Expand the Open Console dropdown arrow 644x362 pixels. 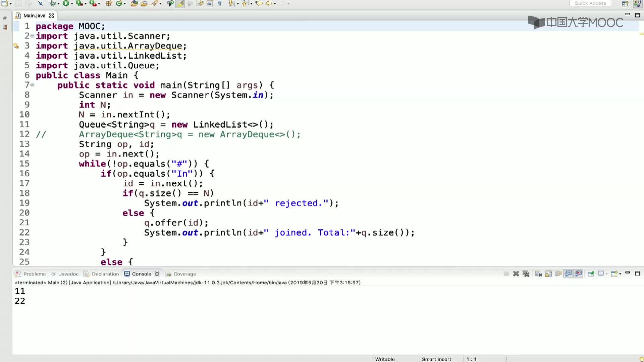click(620, 274)
